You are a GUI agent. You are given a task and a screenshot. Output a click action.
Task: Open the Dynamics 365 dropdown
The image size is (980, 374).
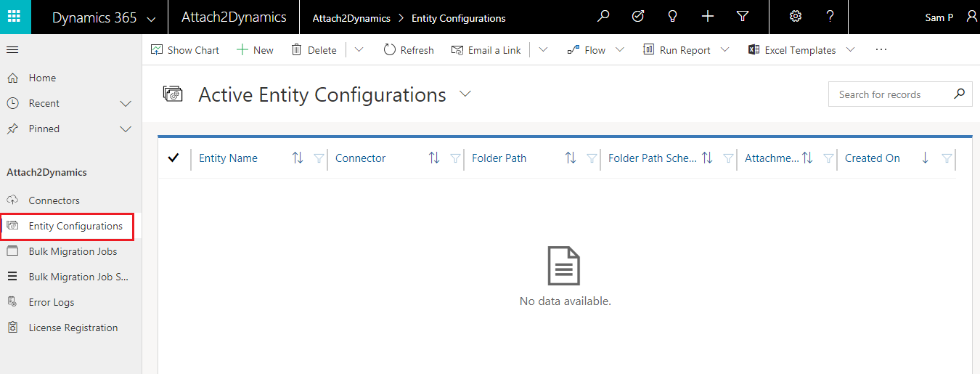tap(150, 18)
